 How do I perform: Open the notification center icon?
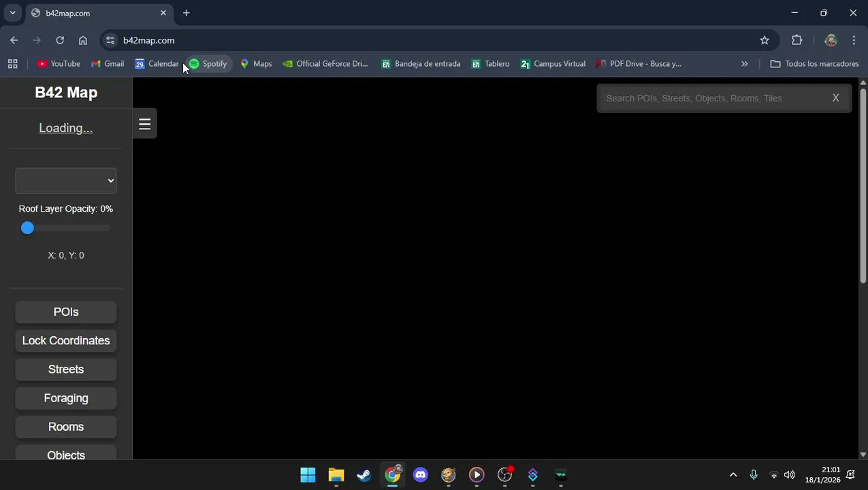click(x=851, y=475)
